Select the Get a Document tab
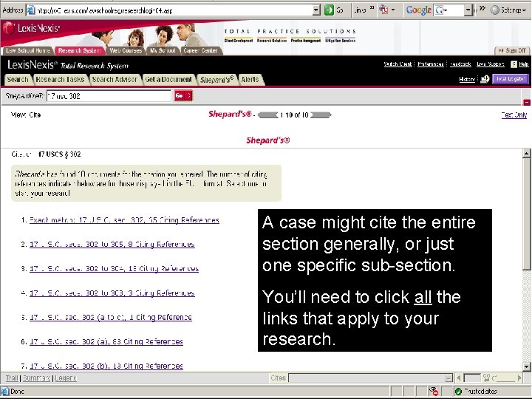The width and height of the screenshot is (532, 399). click(168, 79)
